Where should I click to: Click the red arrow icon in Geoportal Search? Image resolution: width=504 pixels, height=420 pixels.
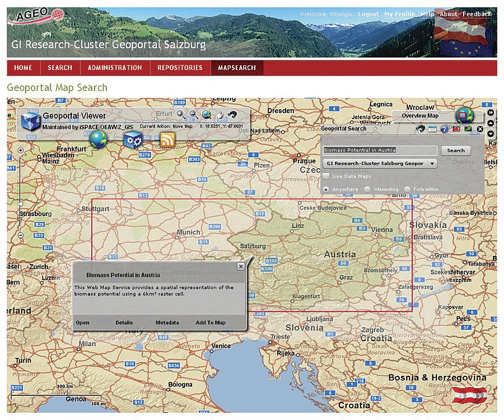[456, 129]
